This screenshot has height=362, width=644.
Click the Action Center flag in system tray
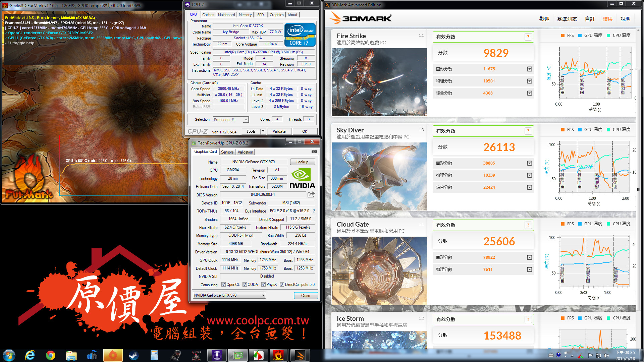590,355
